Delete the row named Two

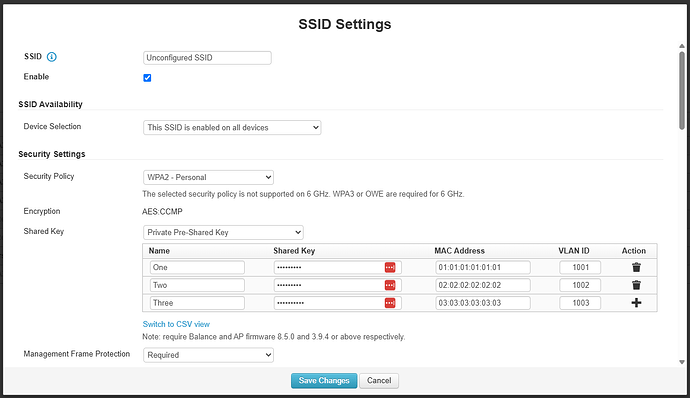click(636, 285)
